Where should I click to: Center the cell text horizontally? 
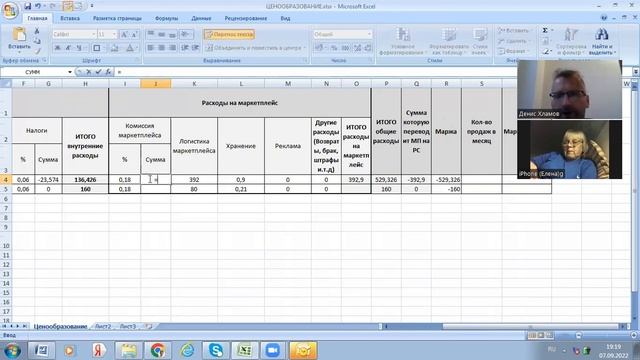tap(162, 48)
